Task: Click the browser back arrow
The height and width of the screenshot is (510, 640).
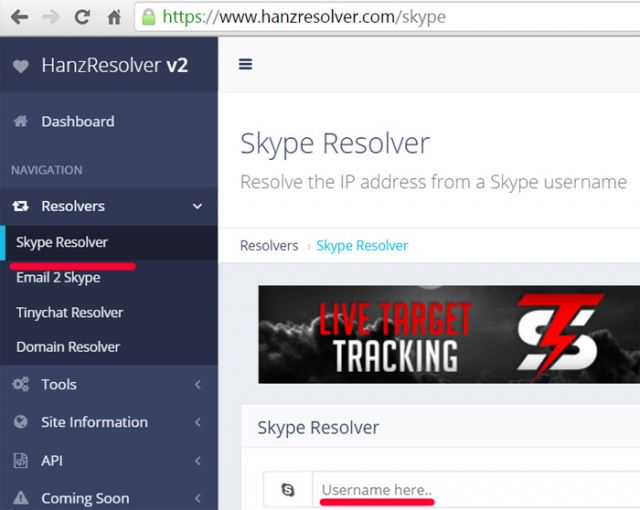Action: 18,17
